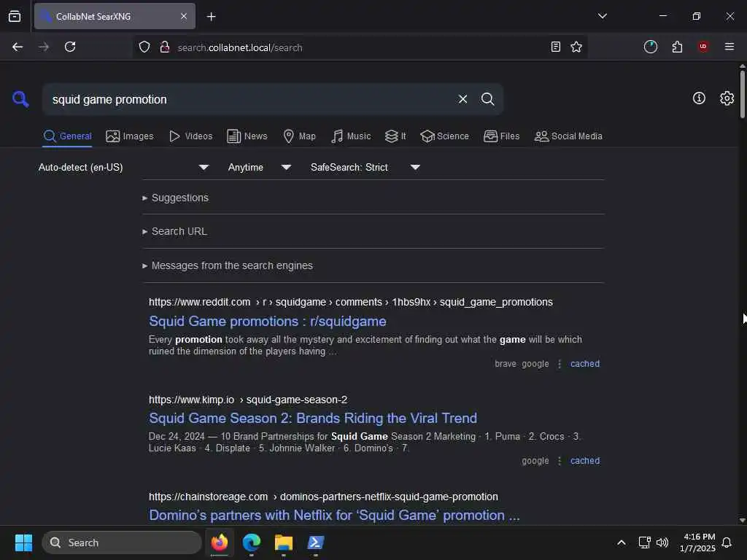
Task: Open uBlock Origin extension icon
Action: 703,47
